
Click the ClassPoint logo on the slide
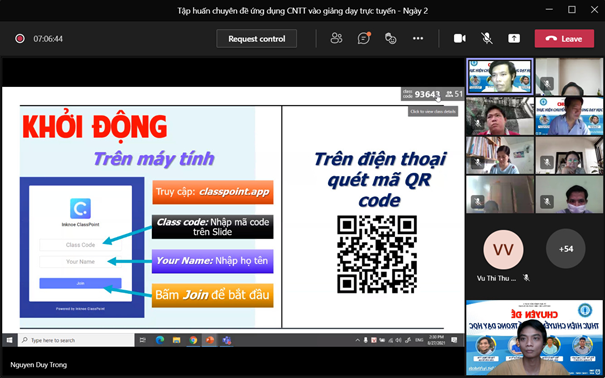(80, 208)
